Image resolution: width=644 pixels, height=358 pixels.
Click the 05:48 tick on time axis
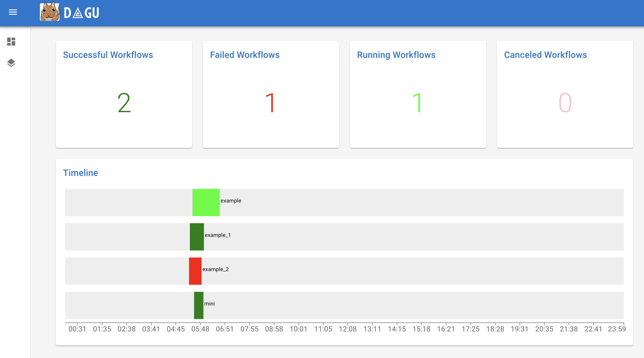pyautogui.click(x=200, y=329)
